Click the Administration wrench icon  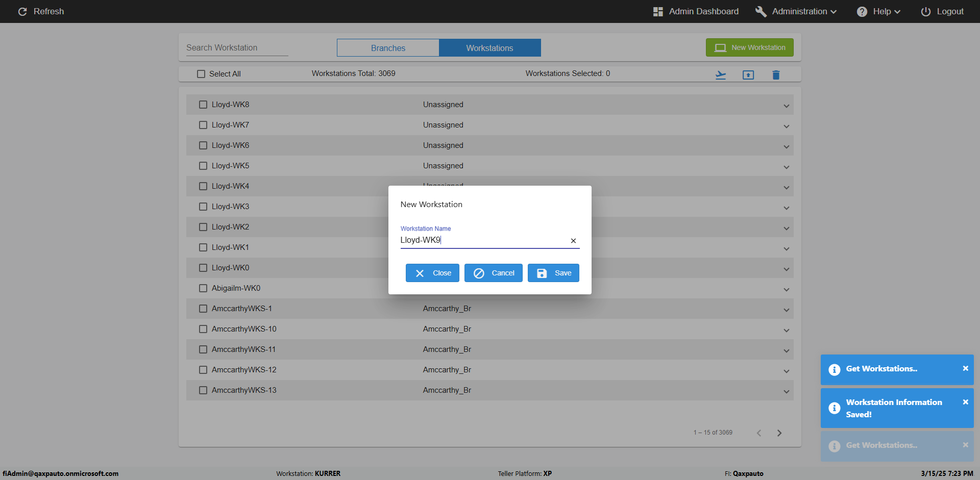[761, 11]
